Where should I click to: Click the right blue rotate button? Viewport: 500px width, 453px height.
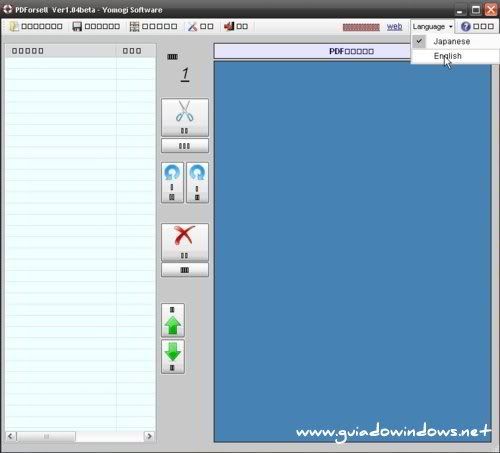(x=197, y=183)
